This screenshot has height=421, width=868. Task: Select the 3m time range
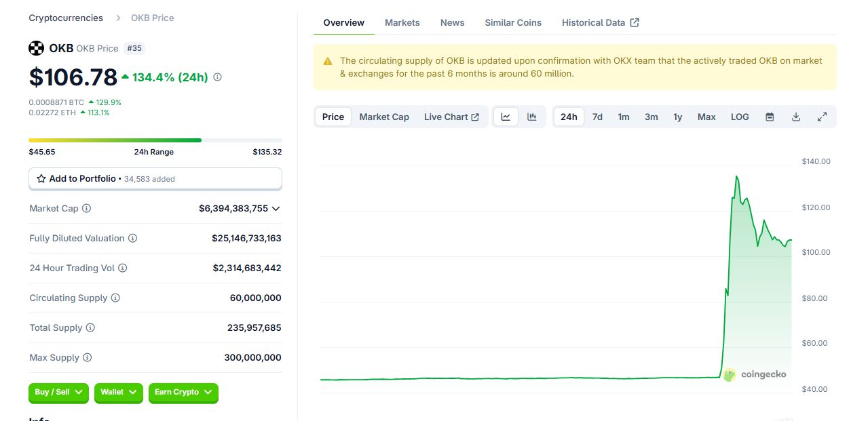652,117
